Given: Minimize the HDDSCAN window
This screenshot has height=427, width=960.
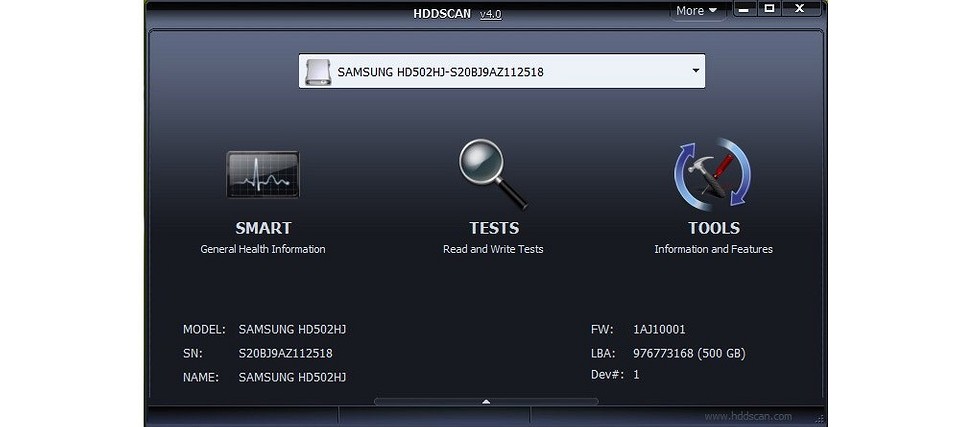Looking at the screenshot, I should pos(744,9).
